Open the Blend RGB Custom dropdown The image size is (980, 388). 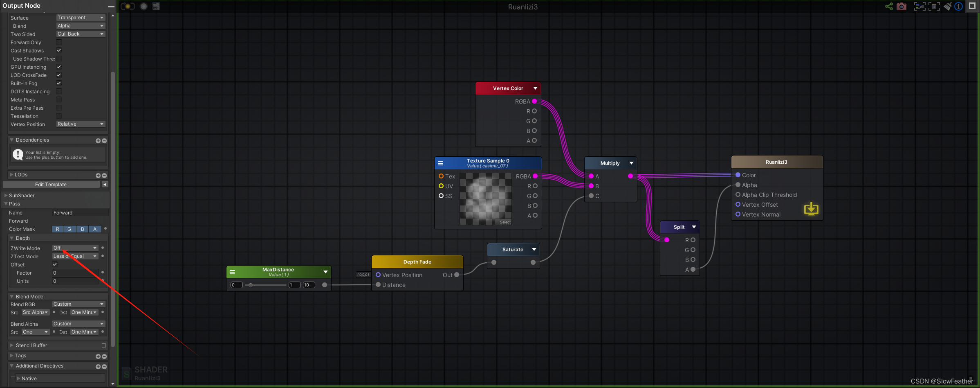78,304
